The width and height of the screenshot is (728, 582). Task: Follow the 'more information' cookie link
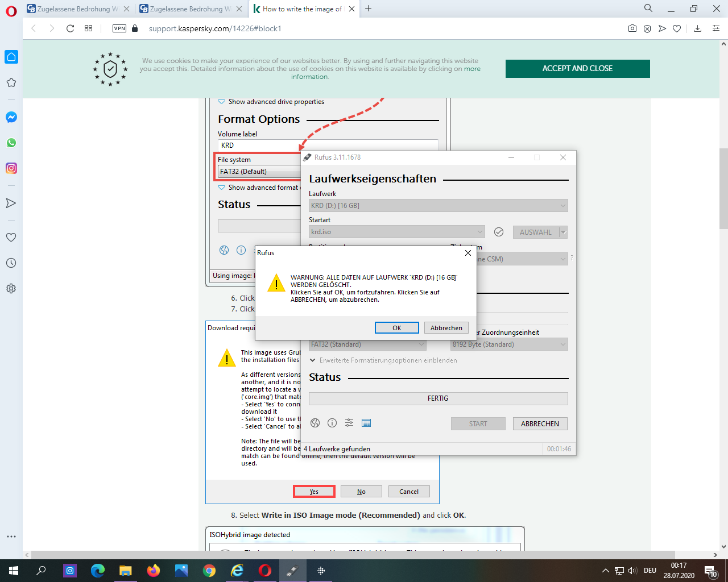[x=386, y=73]
